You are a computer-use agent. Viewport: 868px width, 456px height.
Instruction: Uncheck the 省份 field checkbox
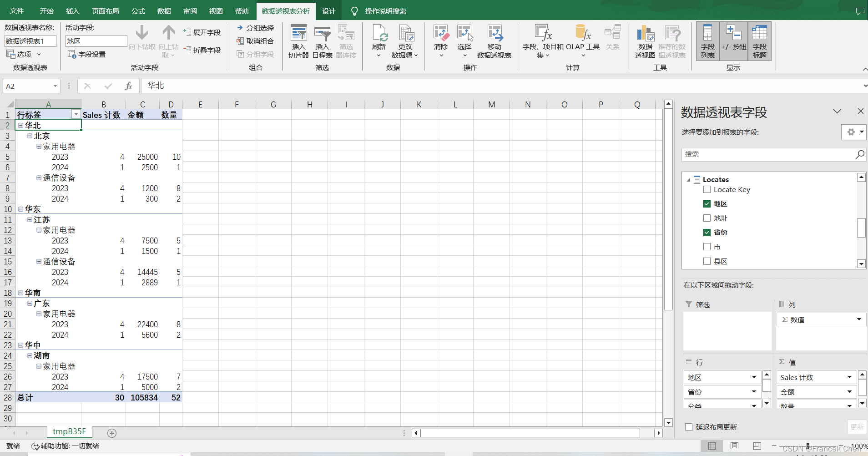(x=707, y=233)
